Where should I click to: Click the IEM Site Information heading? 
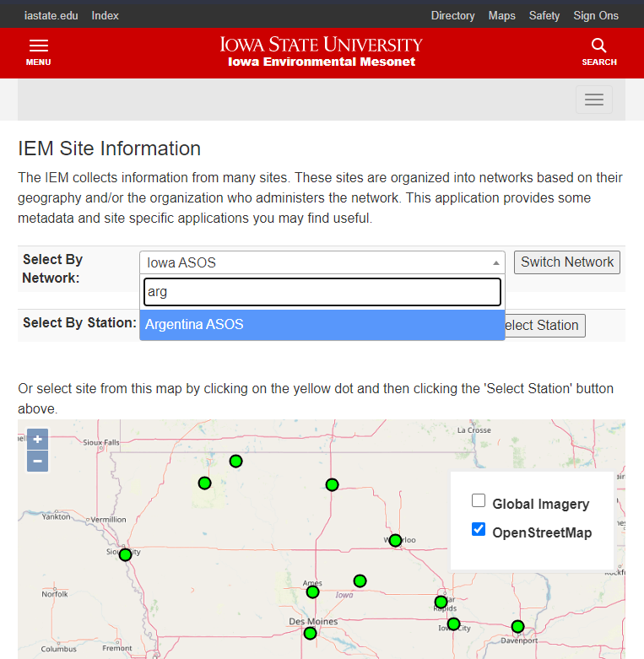click(x=109, y=149)
